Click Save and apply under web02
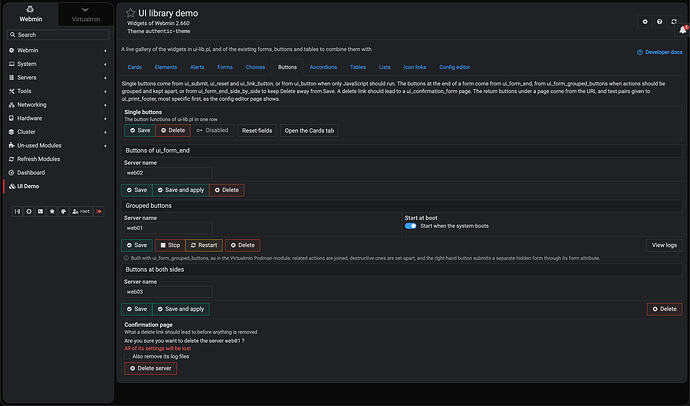Viewport: 690px width, 406px height. (x=181, y=190)
